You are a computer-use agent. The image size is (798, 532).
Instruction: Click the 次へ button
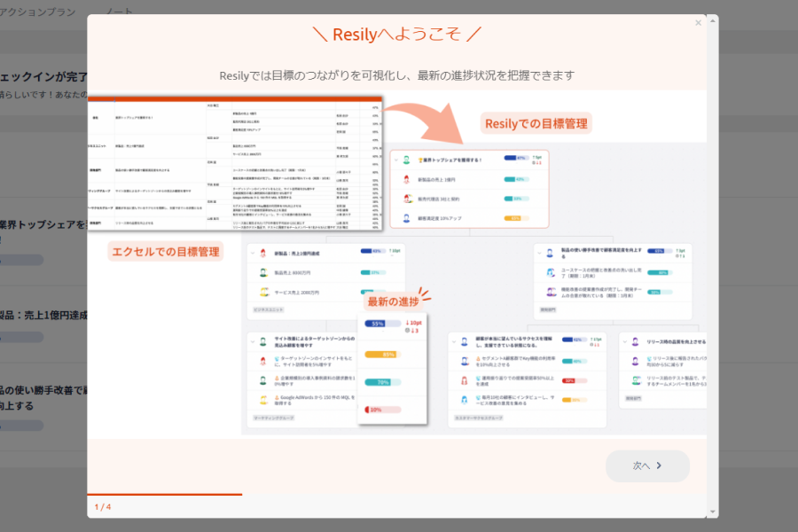click(647, 465)
